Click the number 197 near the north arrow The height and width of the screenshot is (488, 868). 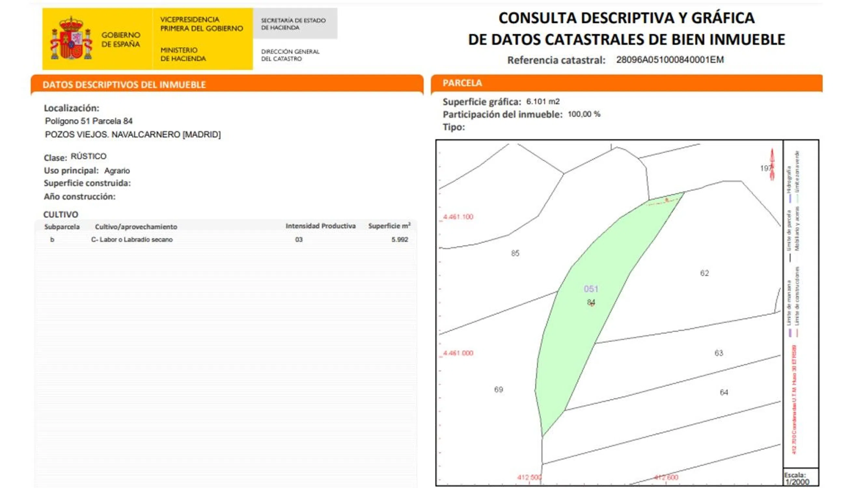click(x=765, y=168)
